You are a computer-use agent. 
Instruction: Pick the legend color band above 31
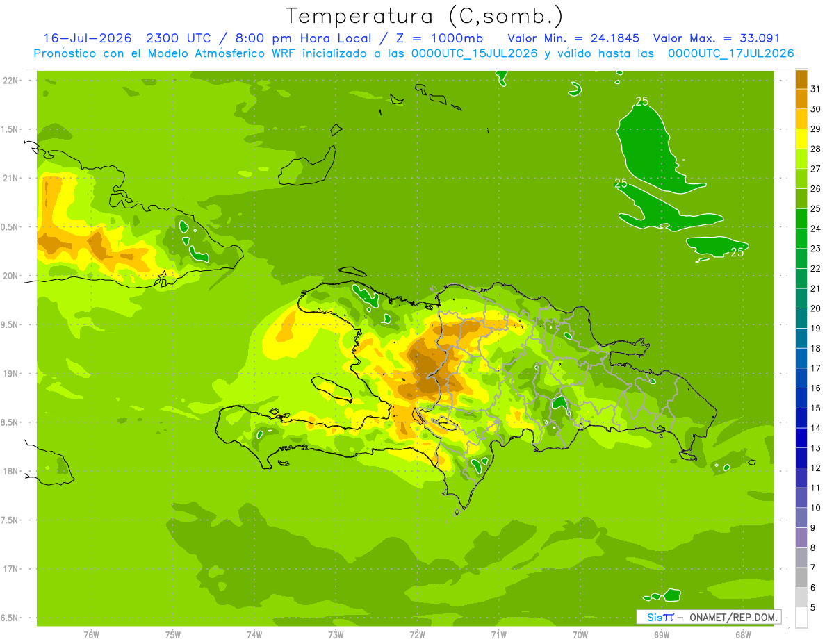tap(801, 79)
